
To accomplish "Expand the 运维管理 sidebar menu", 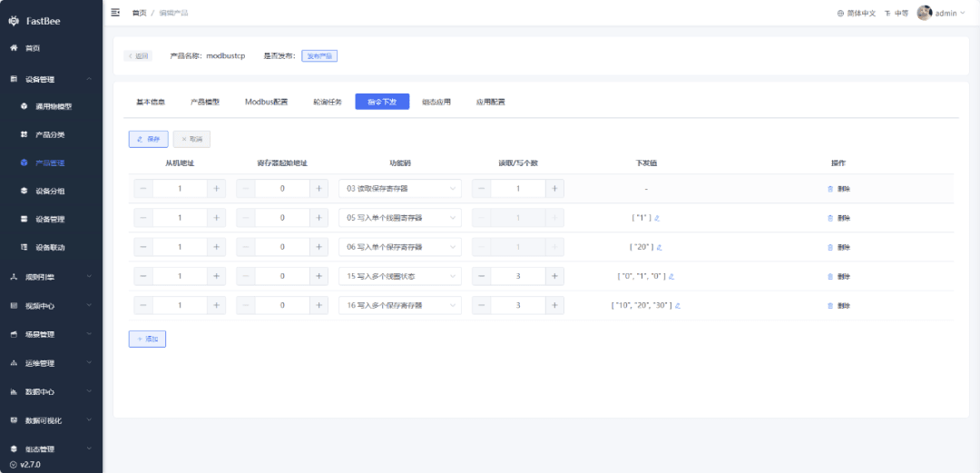I will click(51, 363).
